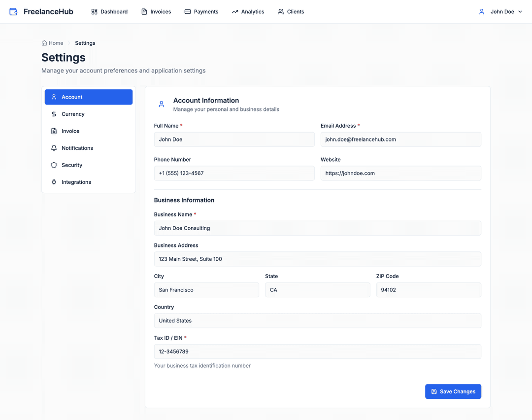Click the Tax ID / EIN field

(317, 351)
